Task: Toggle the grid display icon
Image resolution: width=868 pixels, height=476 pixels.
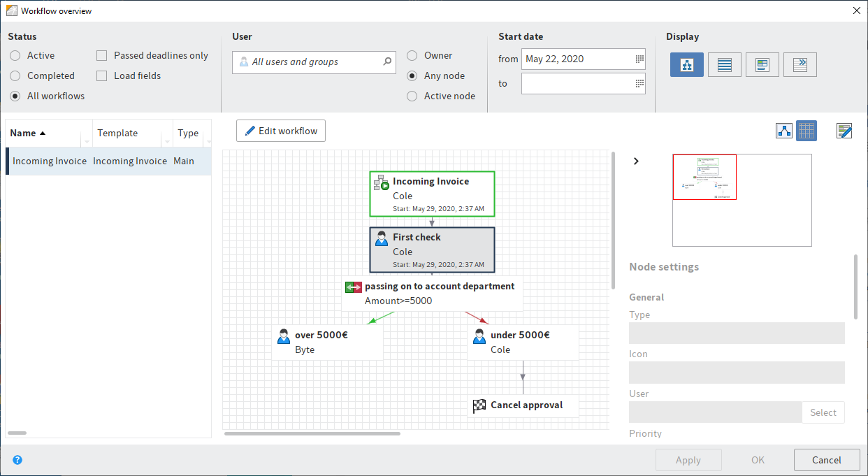Action: point(806,131)
